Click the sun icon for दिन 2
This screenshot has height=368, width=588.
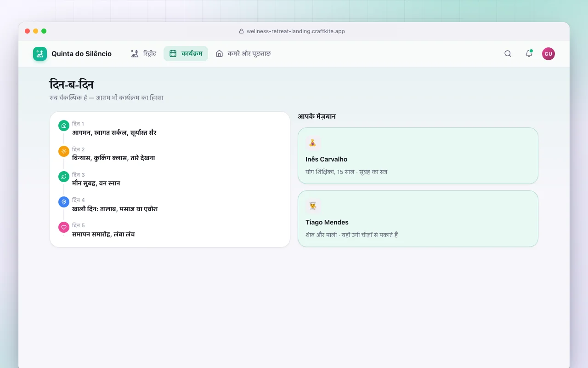[64, 151]
